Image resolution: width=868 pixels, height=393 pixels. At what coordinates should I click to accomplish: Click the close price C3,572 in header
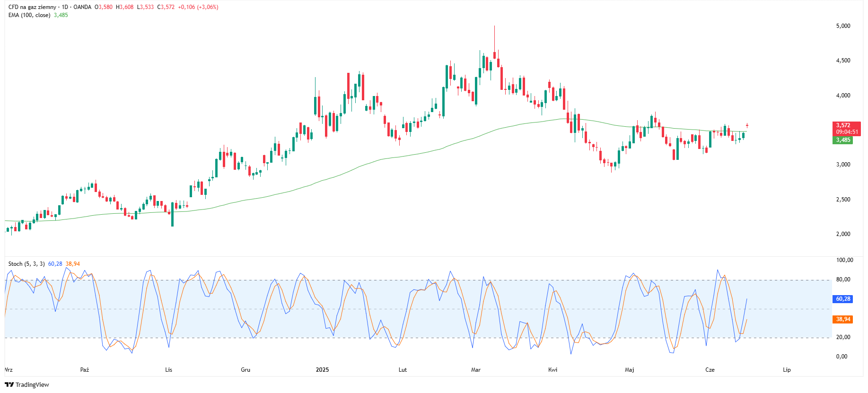pyautogui.click(x=166, y=7)
